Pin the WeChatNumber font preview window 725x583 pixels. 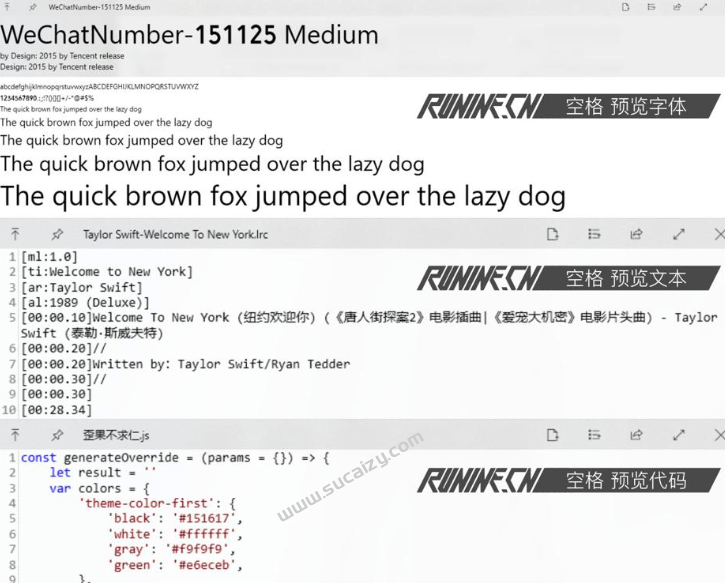point(33,7)
